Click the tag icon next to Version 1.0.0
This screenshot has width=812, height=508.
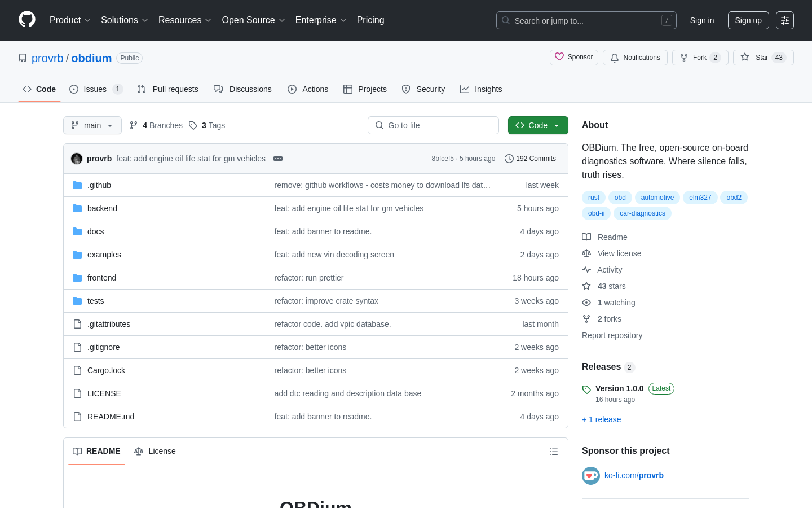click(x=586, y=389)
